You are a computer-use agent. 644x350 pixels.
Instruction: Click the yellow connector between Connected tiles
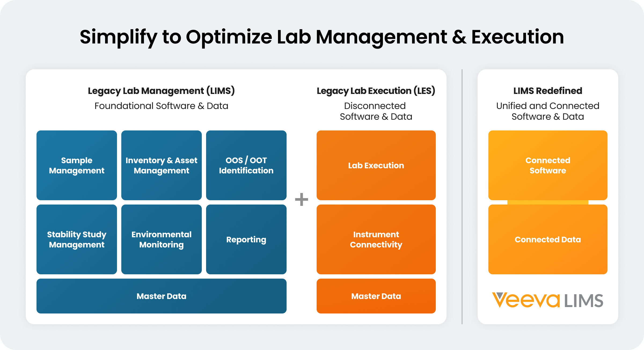(x=548, y=202)
